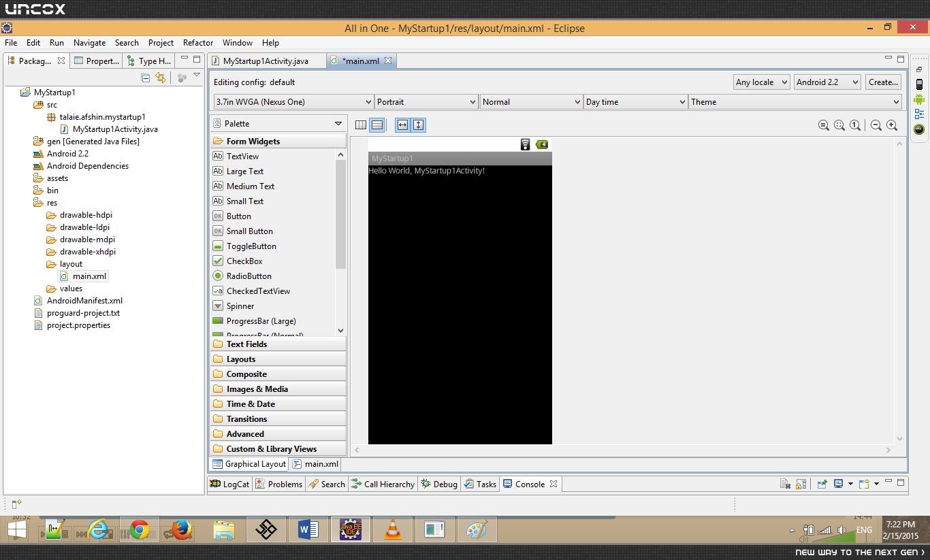This screenshot has width=930, height=560.
Task: Open the Day time dropdown
Action: (635, 102)
